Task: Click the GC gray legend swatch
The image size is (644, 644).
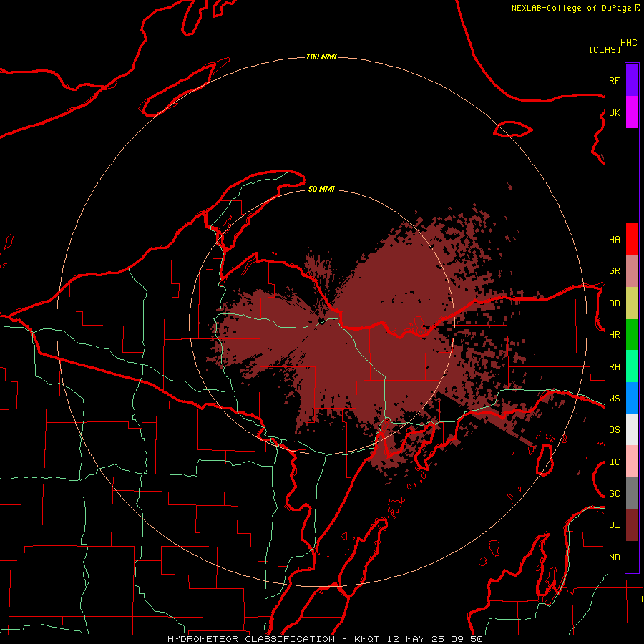Action: [632, 493]
